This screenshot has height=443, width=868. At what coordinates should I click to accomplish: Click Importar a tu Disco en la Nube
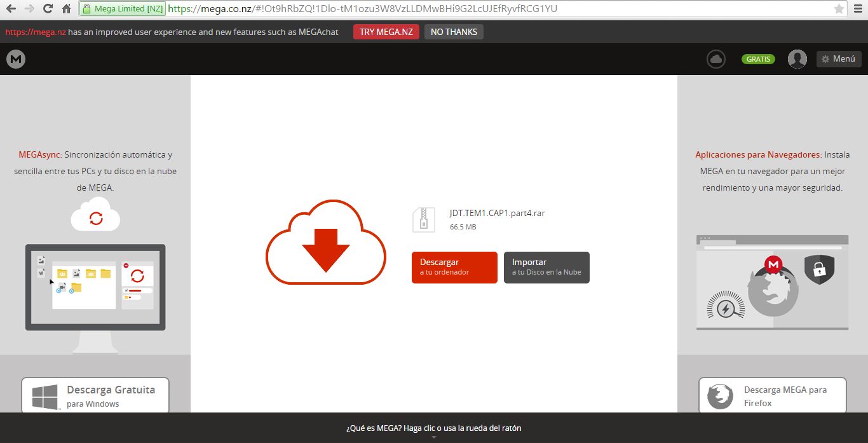click(x=546, y=267)
